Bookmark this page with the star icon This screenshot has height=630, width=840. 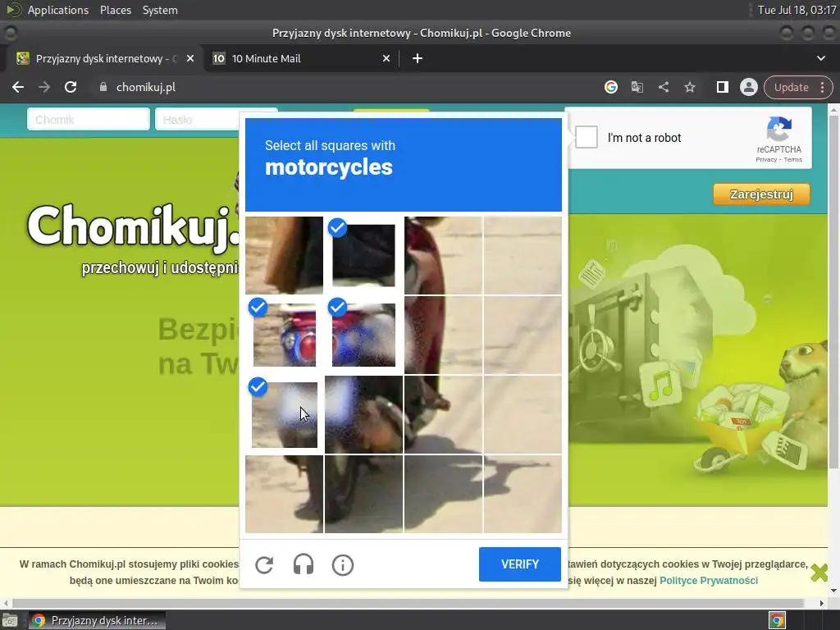click(689, 87)
